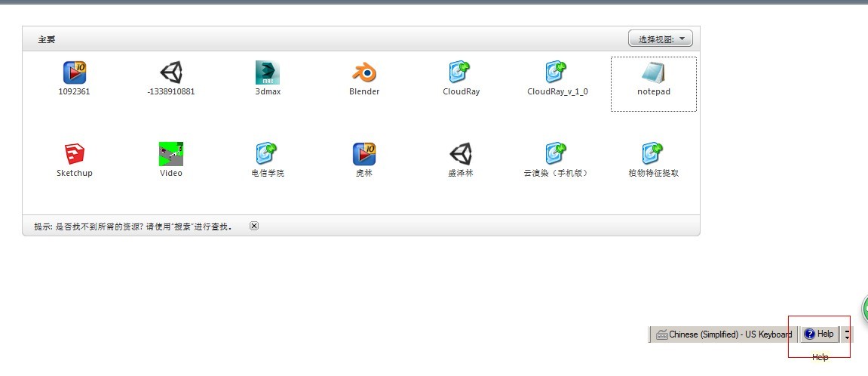Image resolution: width=868 pixels, height=376 pixels.
Task: Click the hint text starting with 提示
Action: pyautogui.click(x=133, y=227)
